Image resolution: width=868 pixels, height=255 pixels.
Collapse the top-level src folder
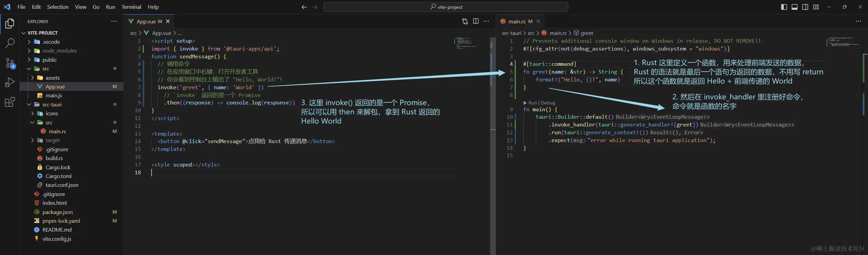pos(72,68)
